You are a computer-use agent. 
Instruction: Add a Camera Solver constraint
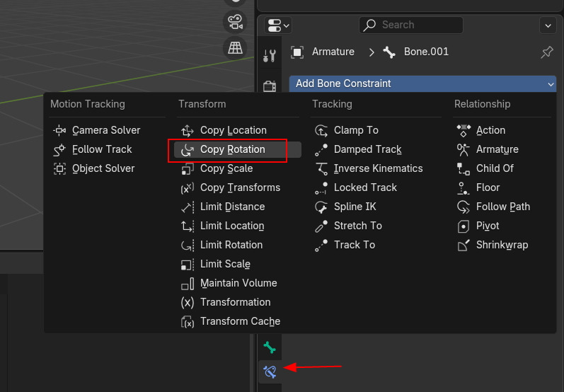[107, 130]
